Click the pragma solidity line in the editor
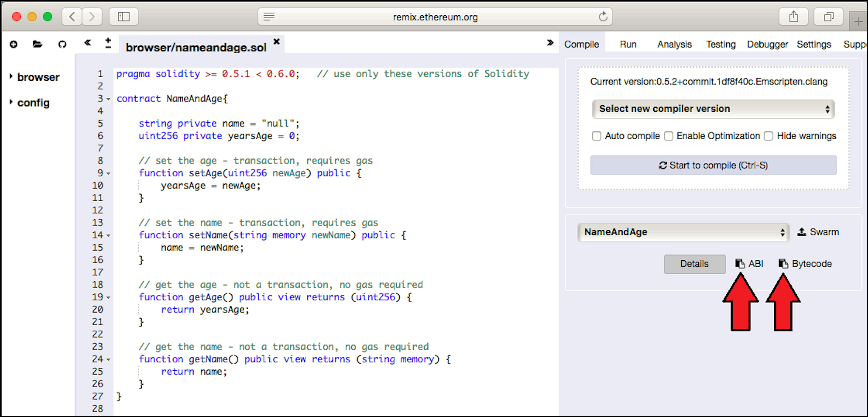This screenshot has width=868, height=417. [322, 74]
